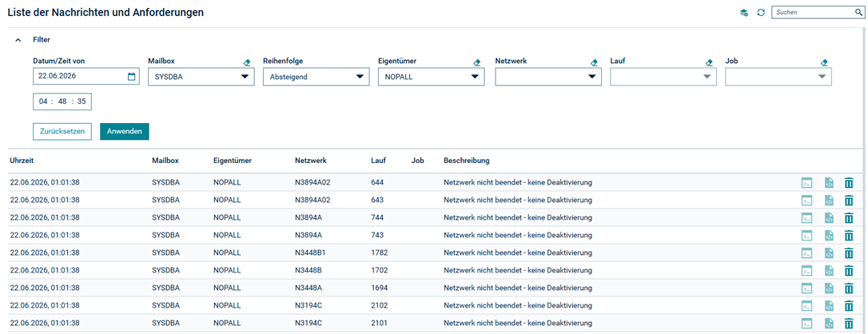Open console icon for N3448A row
Viewport: 868px width, 334px height.
[x=807, y=288]
